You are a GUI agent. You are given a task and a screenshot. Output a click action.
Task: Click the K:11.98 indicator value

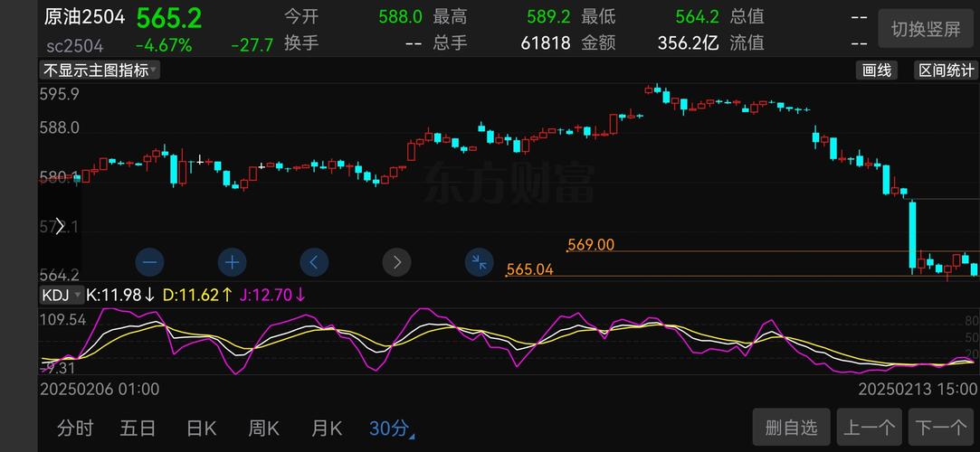(x=120, y=295)
